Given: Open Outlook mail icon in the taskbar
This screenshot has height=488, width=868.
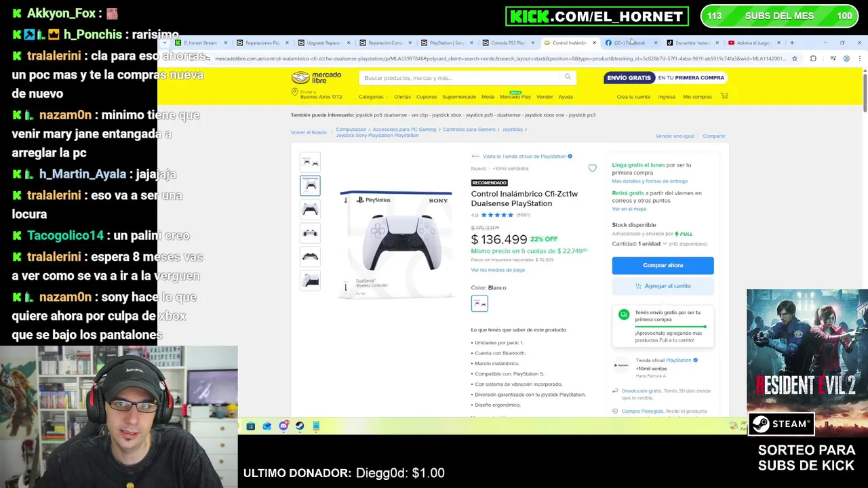Looking at the screenshot, I should pos(267,426).
